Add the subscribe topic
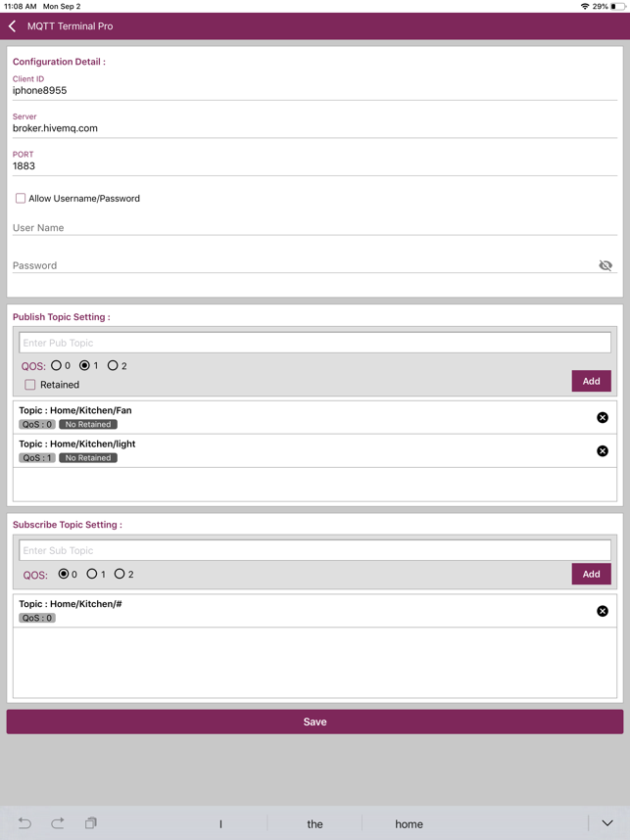 592,574
